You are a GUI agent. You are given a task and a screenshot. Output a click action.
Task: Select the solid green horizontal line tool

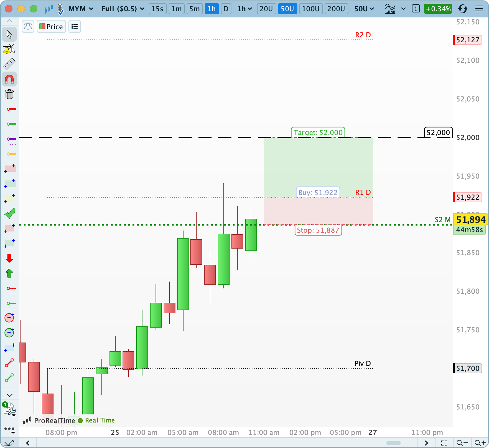[12, 124]
